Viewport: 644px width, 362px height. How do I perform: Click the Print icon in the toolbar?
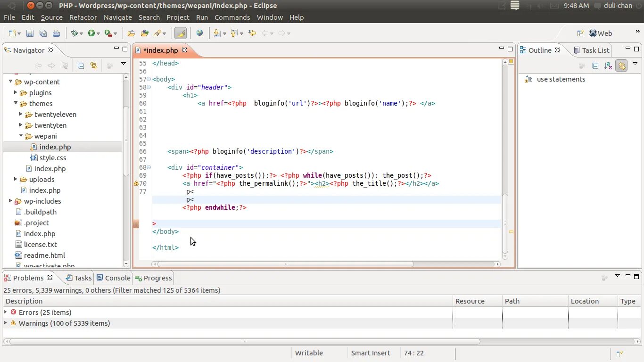point(56,33)
